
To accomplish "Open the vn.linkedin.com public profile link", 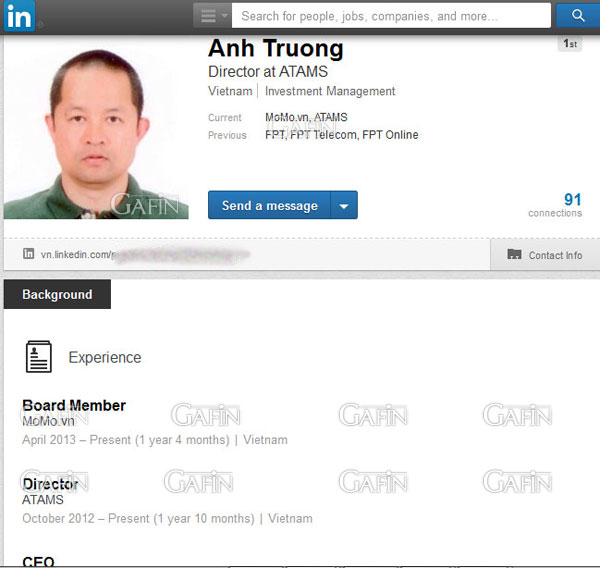I will (140, 255).
